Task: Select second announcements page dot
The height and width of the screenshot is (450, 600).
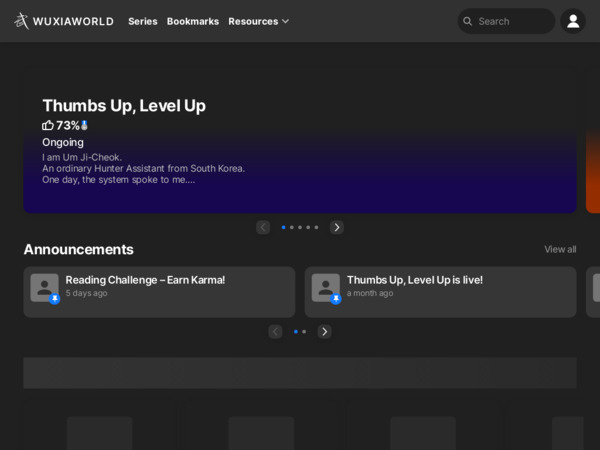Action: 304,332
